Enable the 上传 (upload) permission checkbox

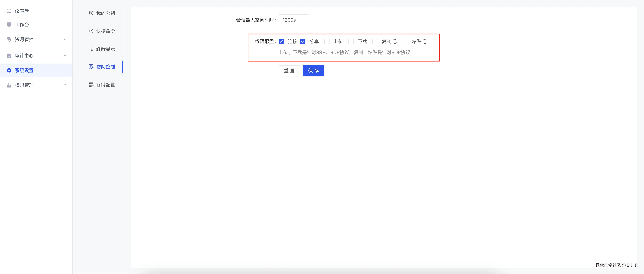327,42
